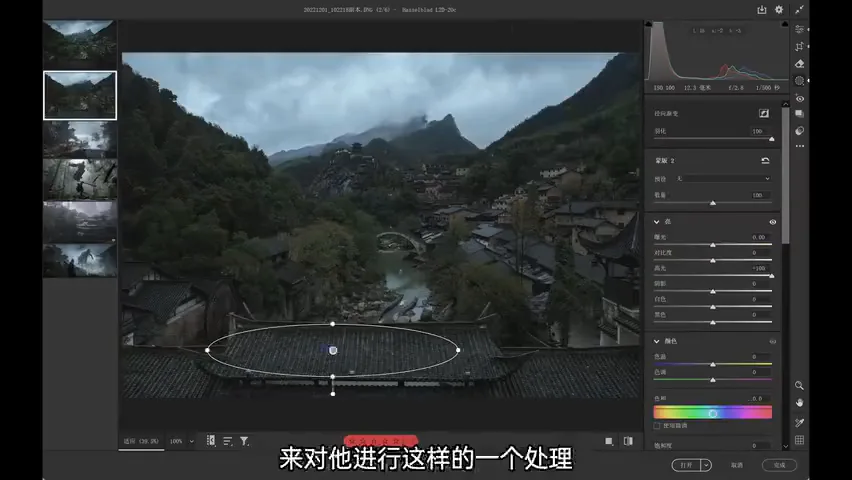Switch to single view mode icon

(x=609, y=441)
